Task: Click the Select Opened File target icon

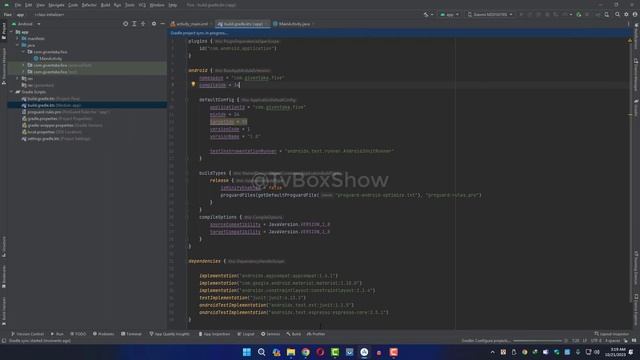Action: tap(125, 24)
